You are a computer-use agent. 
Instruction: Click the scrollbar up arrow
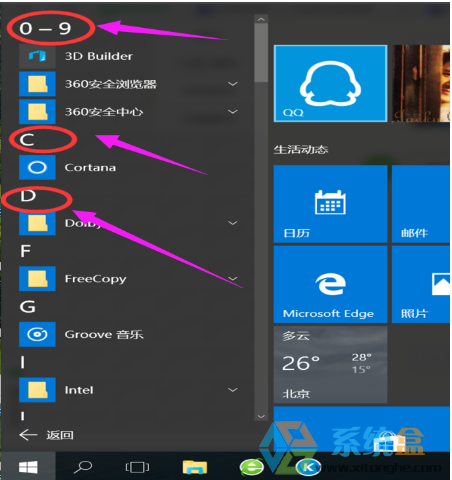(x=261, y=19)
